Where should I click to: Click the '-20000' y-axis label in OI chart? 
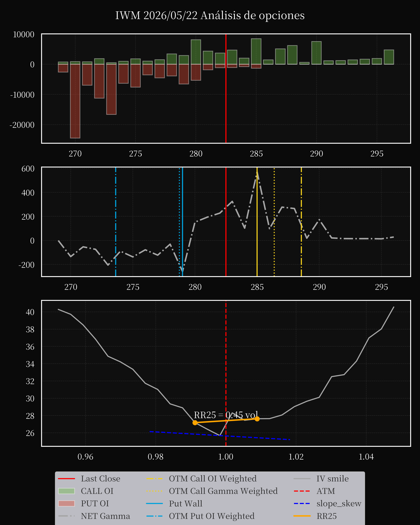22,125
